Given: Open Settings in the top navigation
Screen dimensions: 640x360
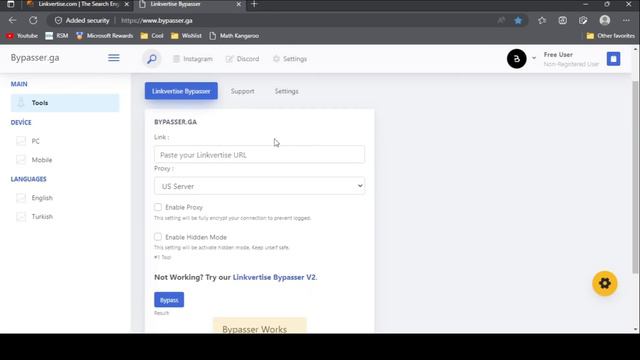Looking at the screenshot, I should coord(290,59).
